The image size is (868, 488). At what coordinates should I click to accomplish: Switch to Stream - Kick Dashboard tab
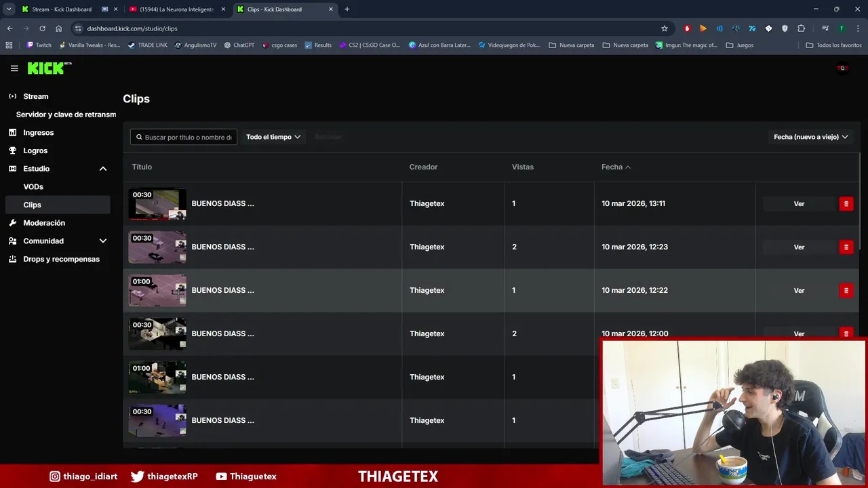point(62,9)
